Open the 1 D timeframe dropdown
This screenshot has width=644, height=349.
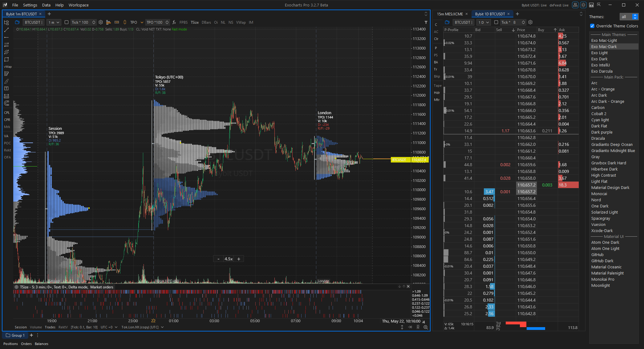[484, 22]
